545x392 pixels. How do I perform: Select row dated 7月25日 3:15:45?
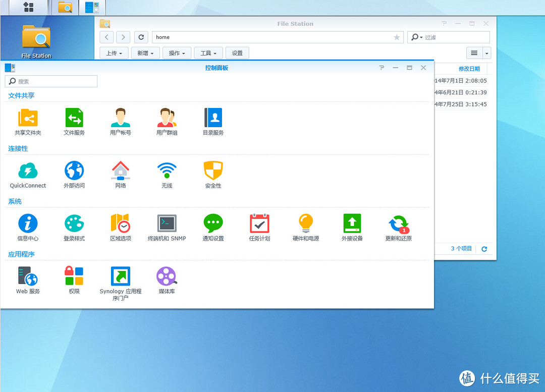tap(461, 104)
